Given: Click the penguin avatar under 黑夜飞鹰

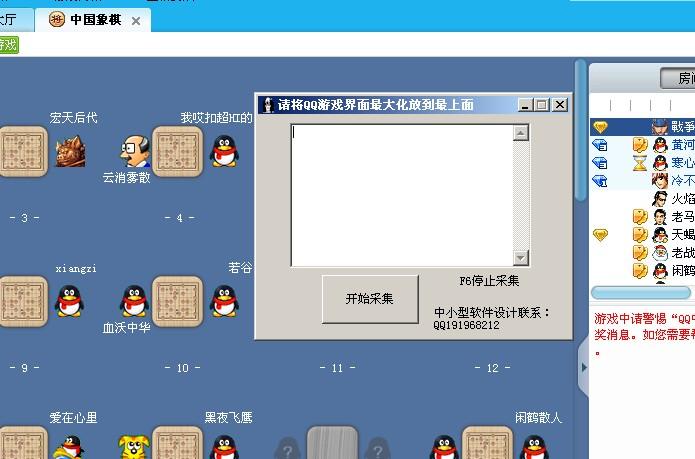Looking at the screenshot, I should pyautogui.click(x=224, y=447).
